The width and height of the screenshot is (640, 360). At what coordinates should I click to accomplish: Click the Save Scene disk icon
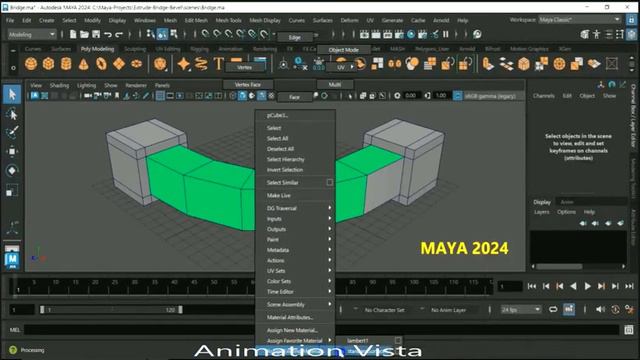coord(96,34)
